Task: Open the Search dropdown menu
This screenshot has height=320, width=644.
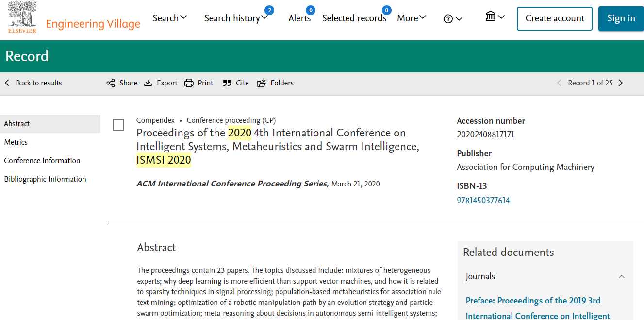Action: point(170,18)
